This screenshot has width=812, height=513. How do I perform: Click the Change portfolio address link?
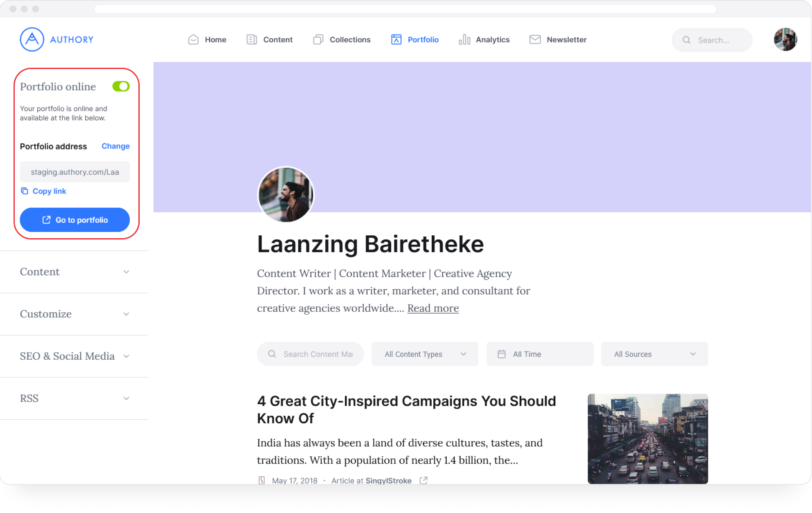[x=115, y=146]
